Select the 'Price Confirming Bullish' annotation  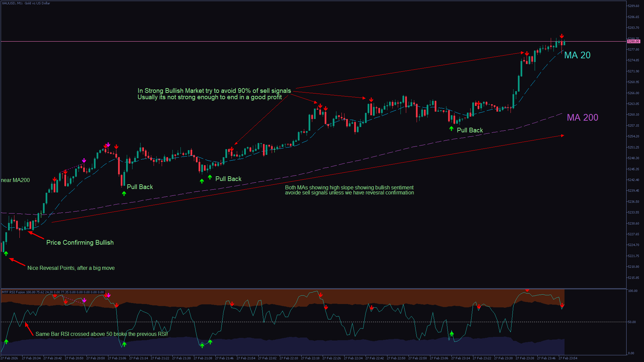click(80, 243)
